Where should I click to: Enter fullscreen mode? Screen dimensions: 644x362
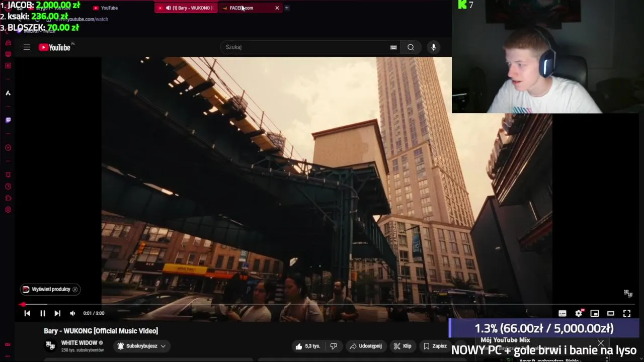pyautogui.click(x=627, y=313)
